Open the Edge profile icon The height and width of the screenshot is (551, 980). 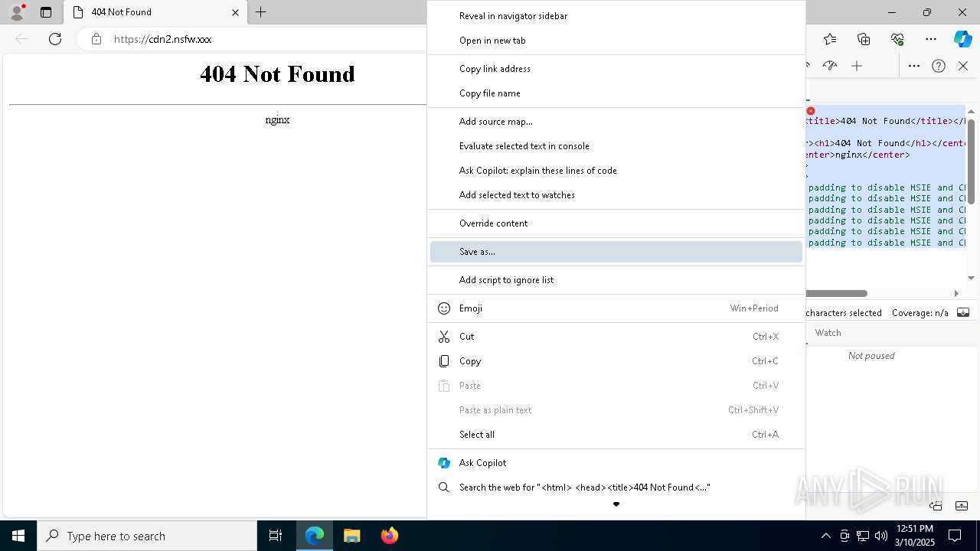pos(17,12)
